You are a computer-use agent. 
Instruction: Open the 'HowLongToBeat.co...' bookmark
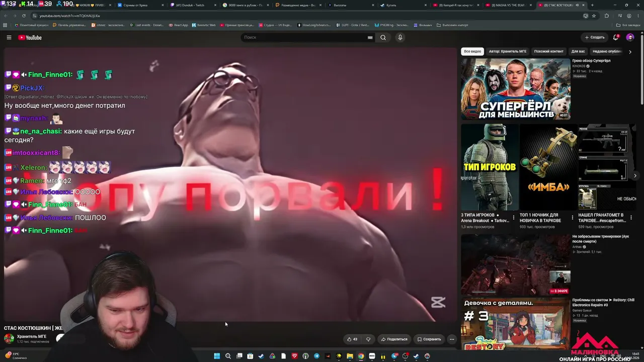tap(314, 25)
